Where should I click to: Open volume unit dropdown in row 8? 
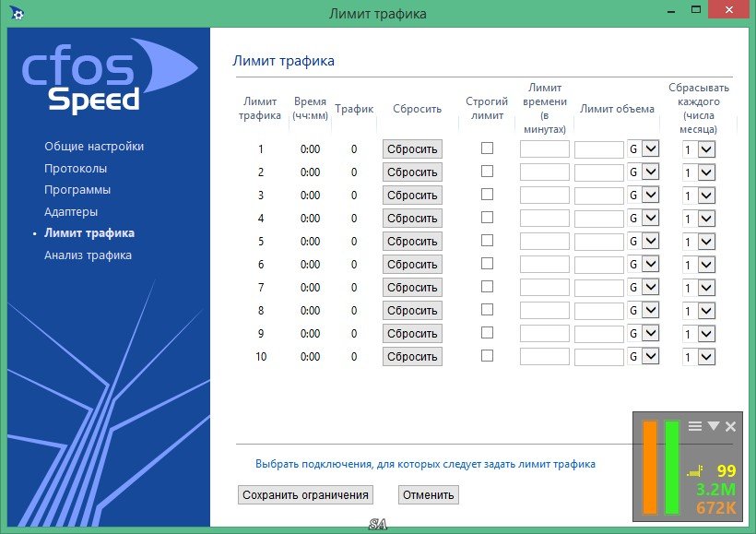click(x=650, y=310)
